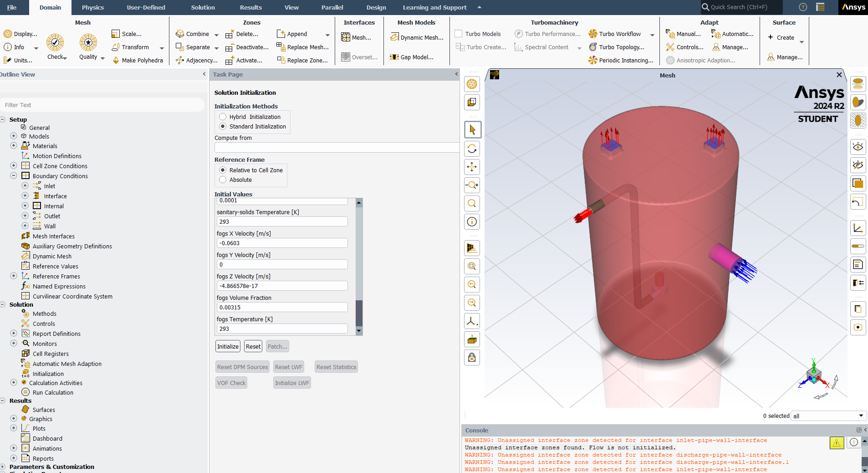
Task: Click the Display mesh icon
Action: [8, 34]
